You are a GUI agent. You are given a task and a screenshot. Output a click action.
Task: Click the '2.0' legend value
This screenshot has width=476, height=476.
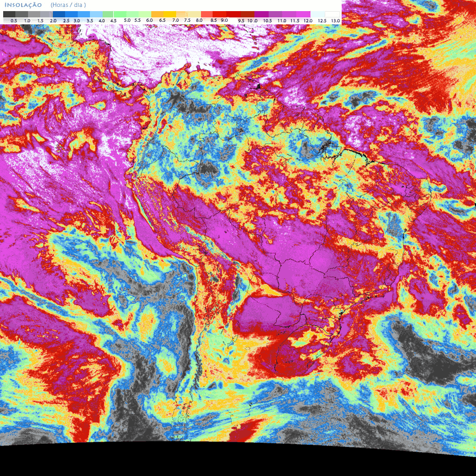point(53,21)
